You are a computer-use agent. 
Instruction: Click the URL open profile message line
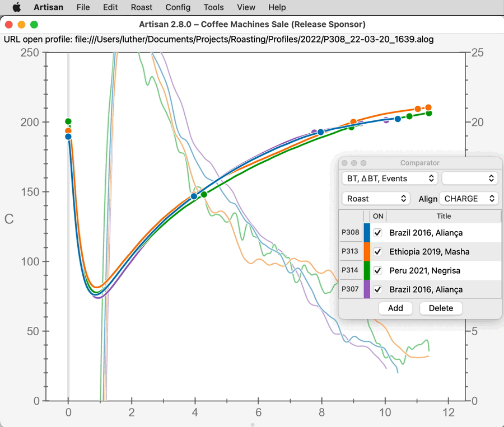tap(218, 39)
